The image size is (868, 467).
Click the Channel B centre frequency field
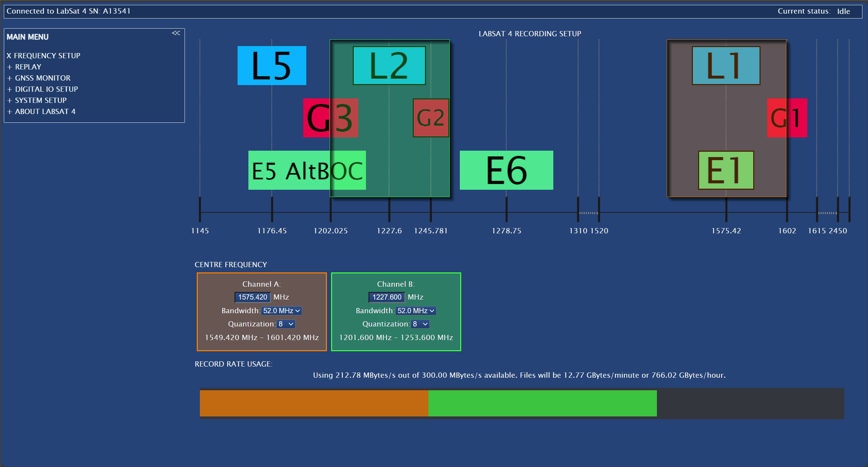tap(387, 297)
